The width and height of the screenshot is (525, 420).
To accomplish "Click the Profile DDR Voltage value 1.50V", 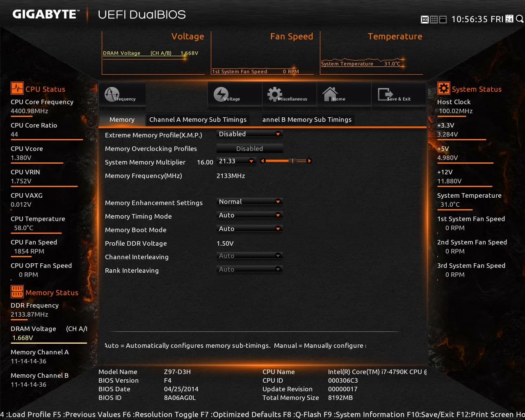I will point(225,243).
